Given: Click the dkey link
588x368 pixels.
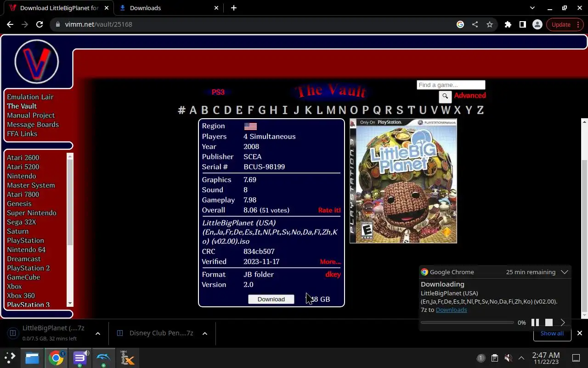Looking at the screenshot, I should (x=333, y=275).
